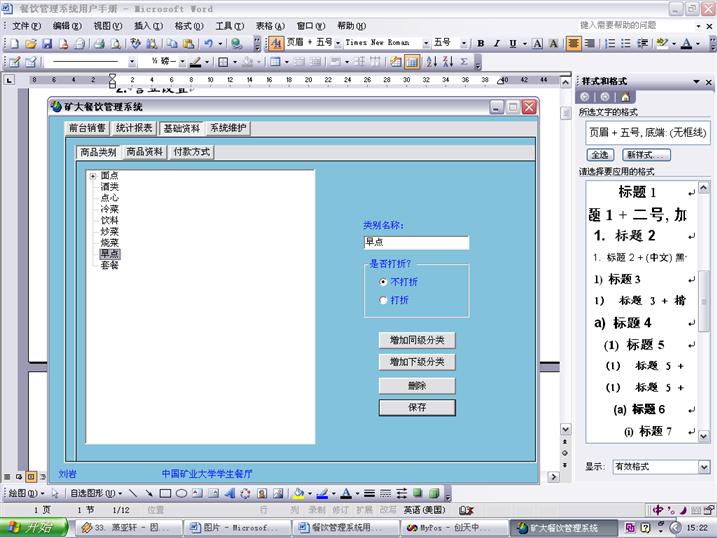This screenshot has width=717, height=538.
Task: Select the draw table pencil tool
Action: coord(14,62)
